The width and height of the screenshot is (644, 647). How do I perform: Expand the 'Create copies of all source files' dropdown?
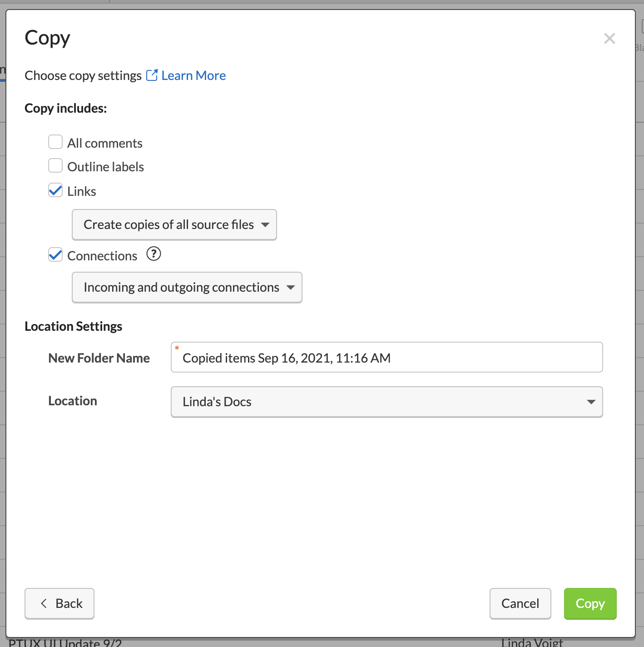(174, 225)
